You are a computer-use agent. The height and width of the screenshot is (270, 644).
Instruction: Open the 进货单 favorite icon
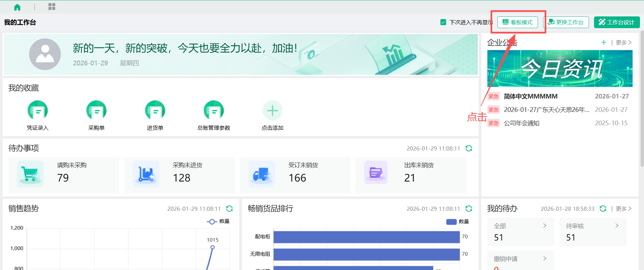[155, 111]
